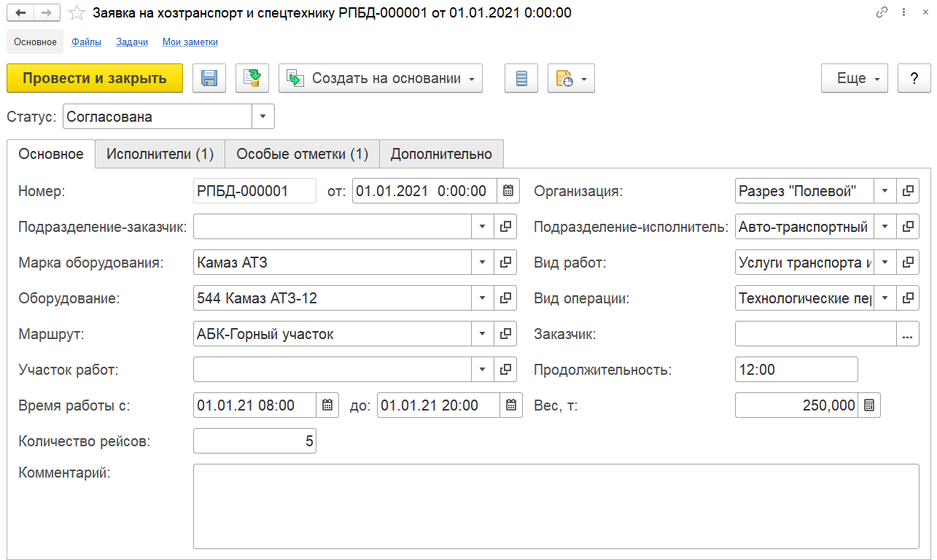Click into the Заказчик input field
This screenshot has width=937, height=560.
point(815,334)
